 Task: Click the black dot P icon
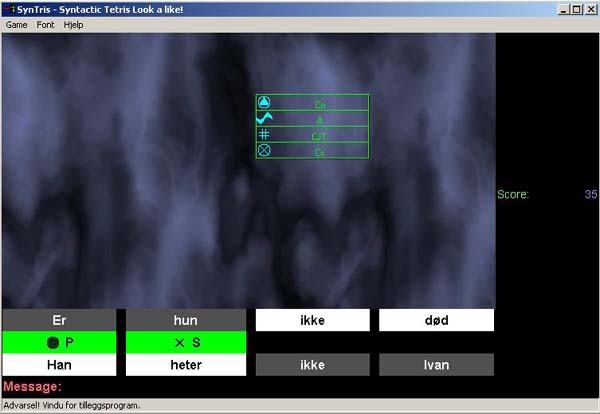53,342
